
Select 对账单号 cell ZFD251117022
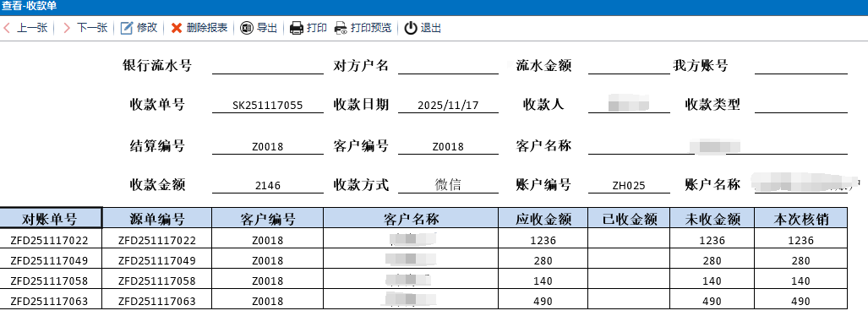click(x=51, y=238)
